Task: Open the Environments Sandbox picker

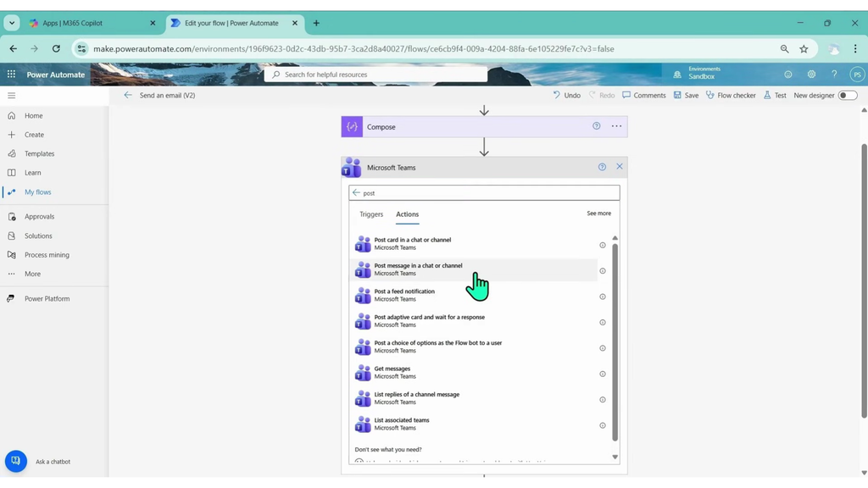Action: click(x=697, y=73)
